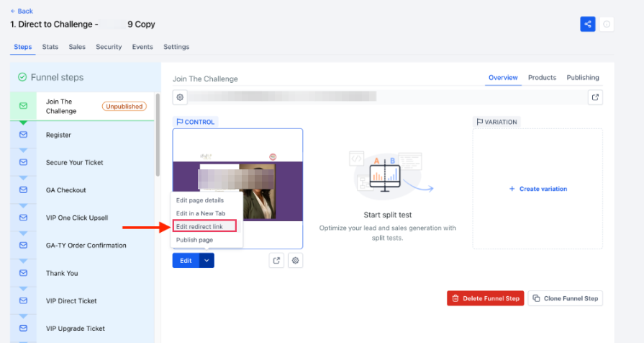Click the Start split test heading
The image size is (644, 343).
387,215
